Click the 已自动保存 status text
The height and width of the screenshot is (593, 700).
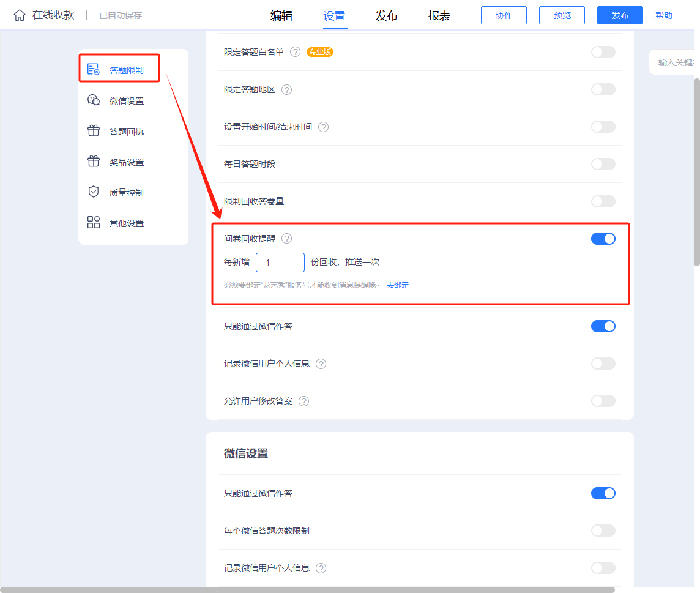tap(121, 16)
